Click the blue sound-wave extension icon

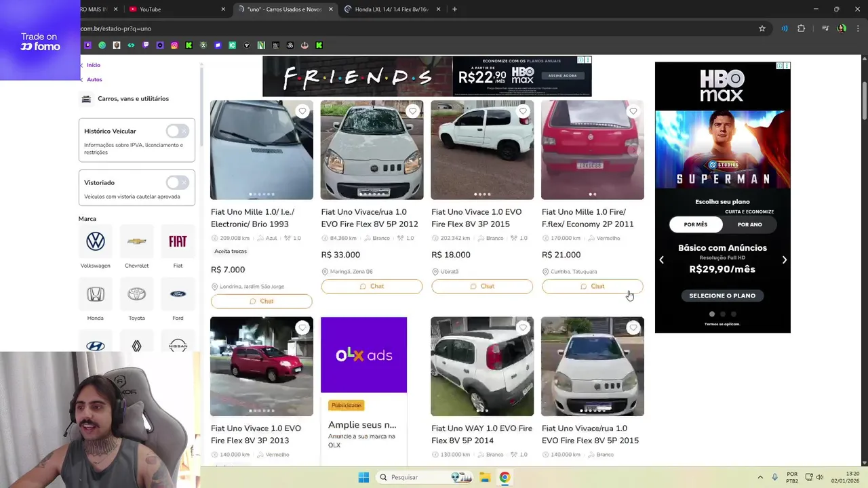[785, 28]
